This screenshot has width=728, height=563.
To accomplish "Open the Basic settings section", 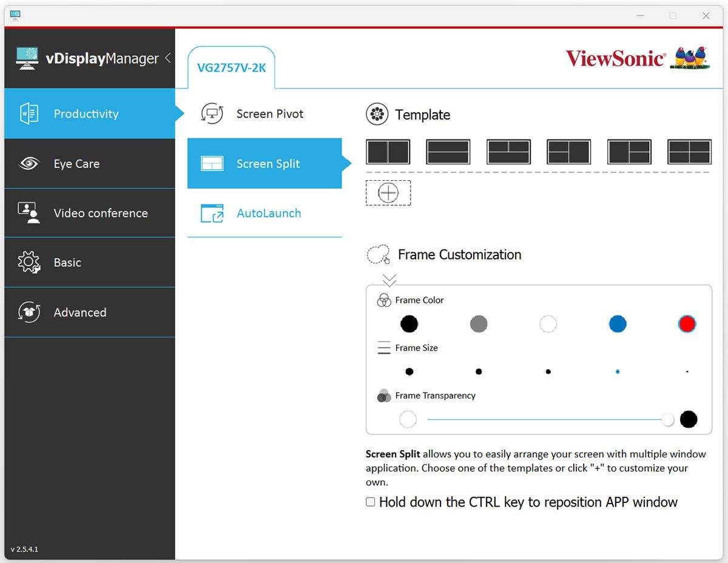I will [x=90, y=263].
